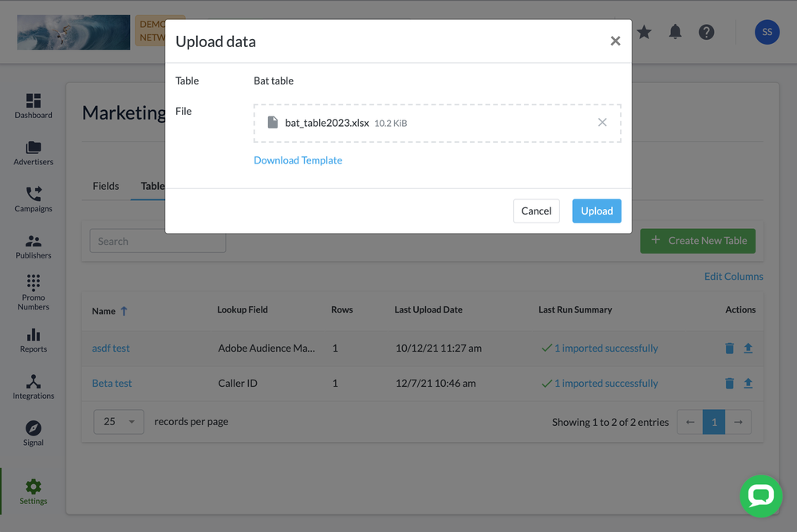Open Signal from the sidebar
797x532 pixels.
pos(33,433)
